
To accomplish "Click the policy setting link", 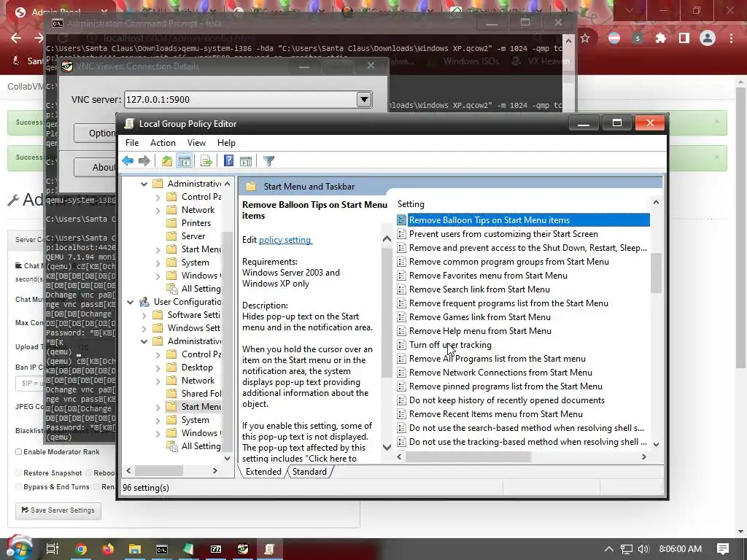I will pos(285,240).
